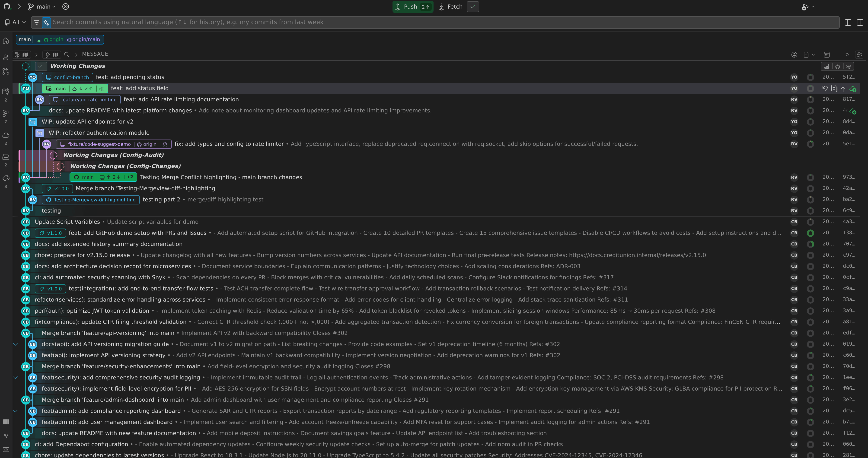Click the commit SHA column header icon
868x458 pixels.
[847, 54]
